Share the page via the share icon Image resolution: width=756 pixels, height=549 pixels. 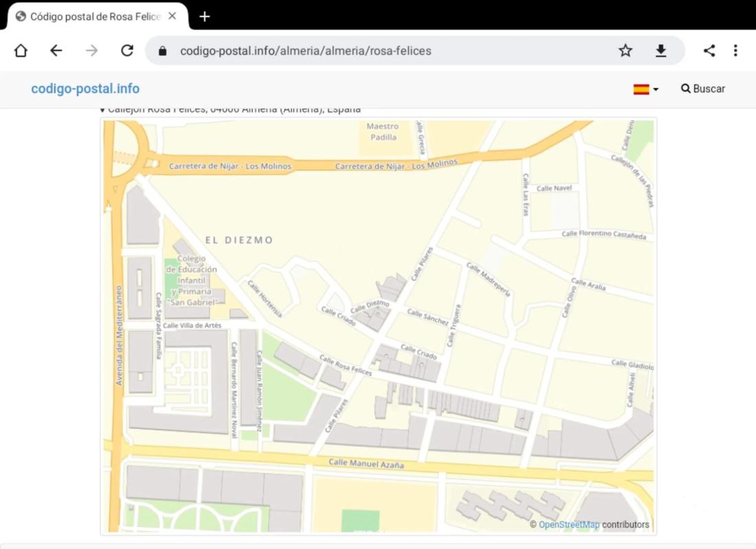(x=709, y=51)
